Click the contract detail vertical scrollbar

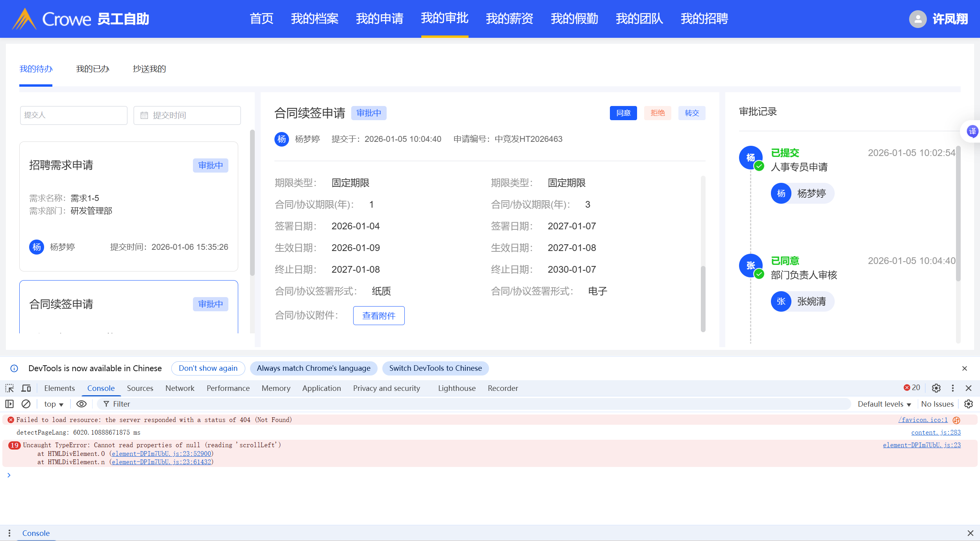pos(703,299)
